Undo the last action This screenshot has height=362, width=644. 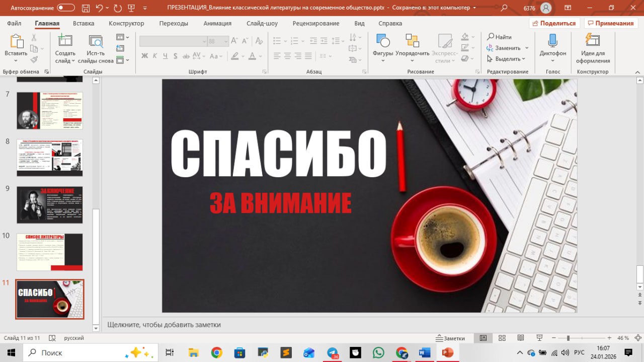coord(99,8)
